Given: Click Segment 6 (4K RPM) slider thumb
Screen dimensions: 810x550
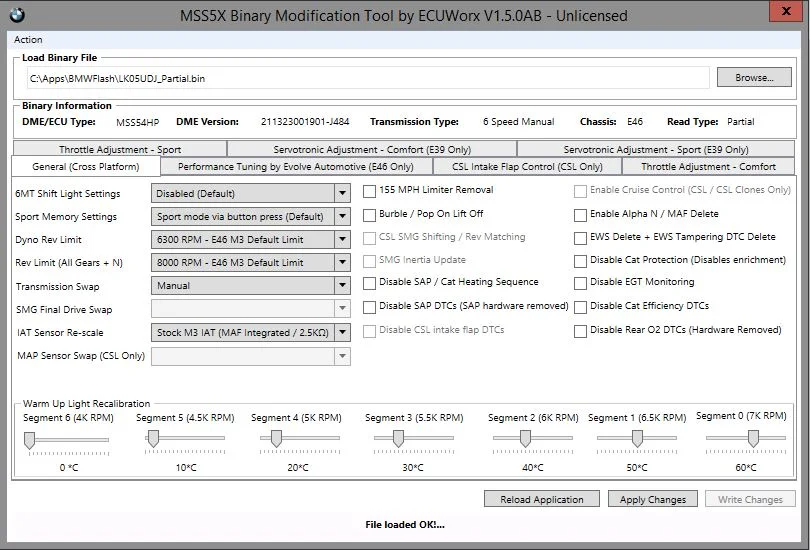Looking at the screenshot, I should pos(29,441).
